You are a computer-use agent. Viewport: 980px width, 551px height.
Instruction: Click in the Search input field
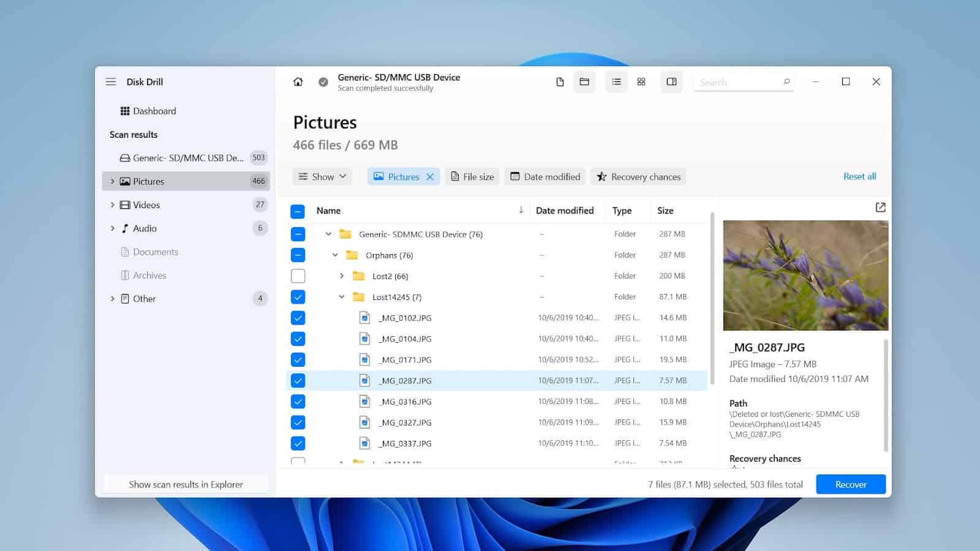(x=743, y=82)
